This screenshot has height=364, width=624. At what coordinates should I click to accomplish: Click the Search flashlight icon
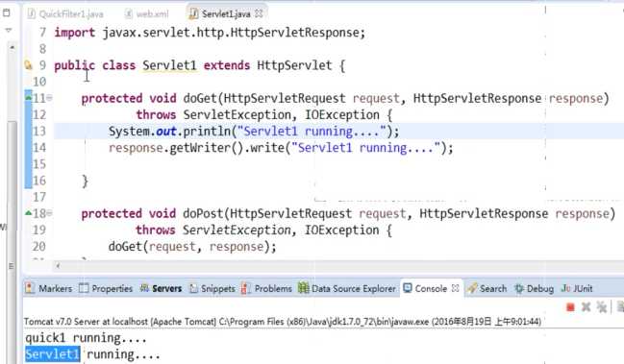(472, 288)
